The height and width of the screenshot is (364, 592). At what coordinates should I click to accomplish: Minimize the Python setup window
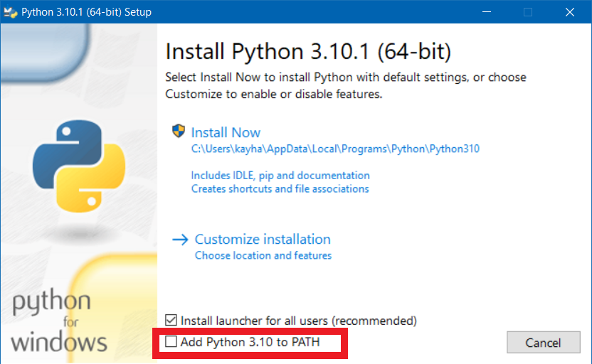pyautogui.click(x=486, y=12)
